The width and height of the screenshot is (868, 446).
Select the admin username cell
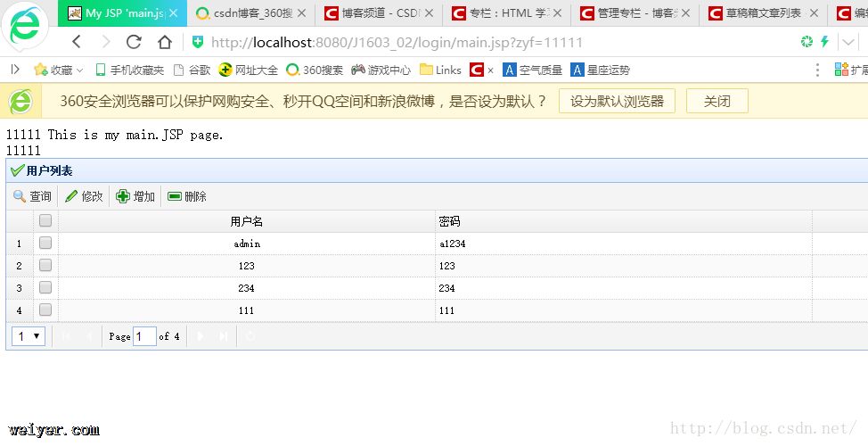coord(247,244)
